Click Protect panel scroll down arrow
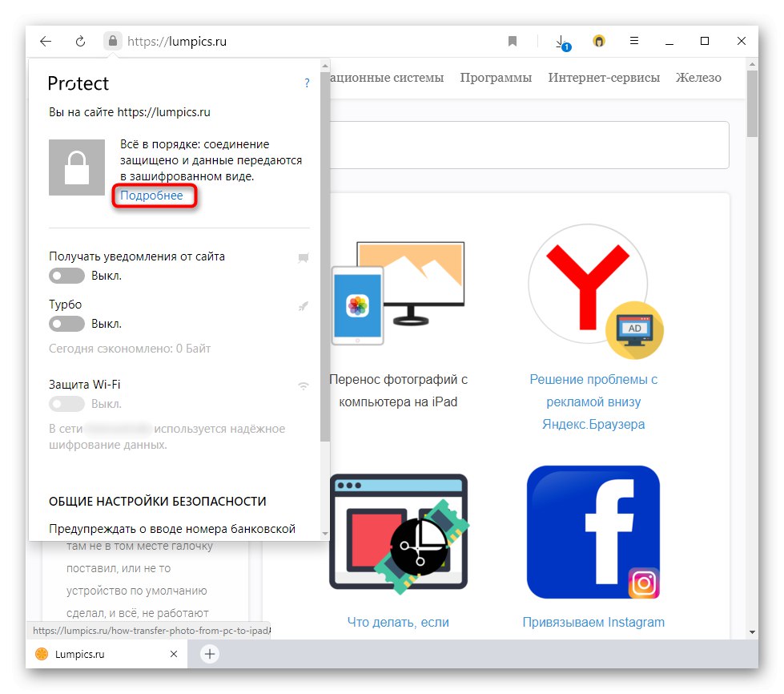The width and height of the screenshot is (784, 694). tap(325, 534)
